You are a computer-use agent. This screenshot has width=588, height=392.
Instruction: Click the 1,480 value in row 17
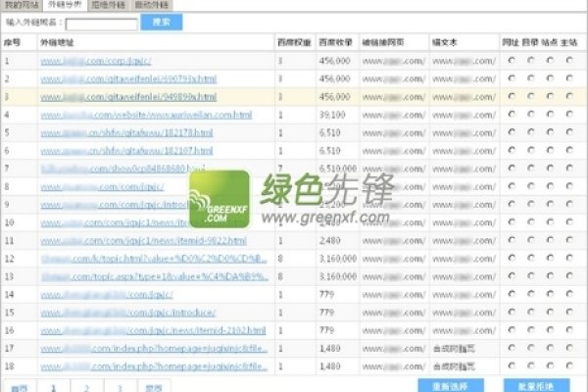coord(330,349)
